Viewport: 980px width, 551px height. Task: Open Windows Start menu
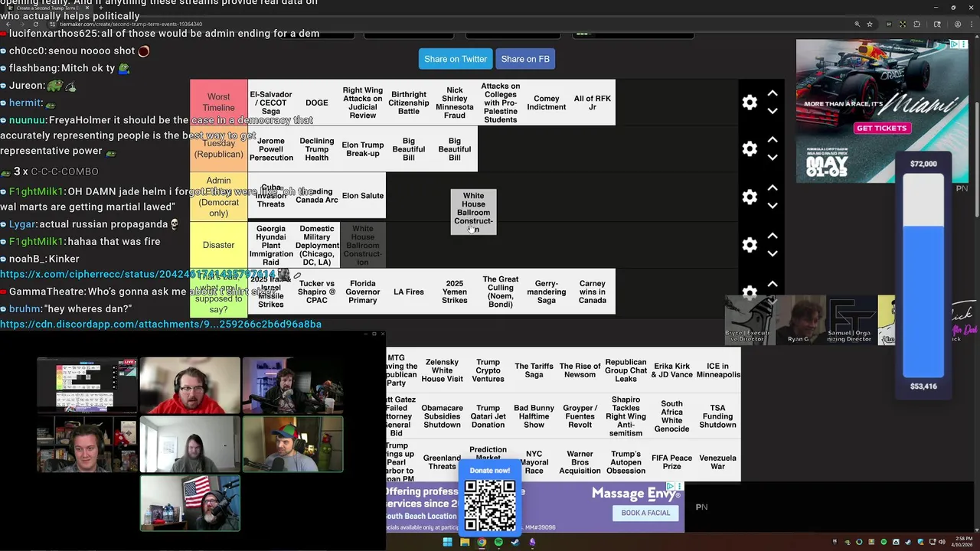coord(447,543)
